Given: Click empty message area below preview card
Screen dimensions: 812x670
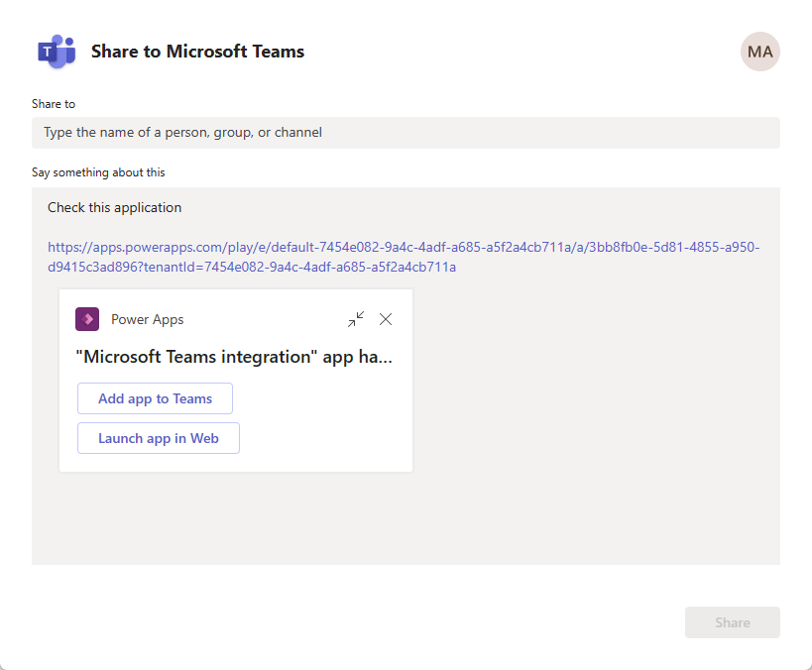Looking at the screenshot, I should point(406,517).
